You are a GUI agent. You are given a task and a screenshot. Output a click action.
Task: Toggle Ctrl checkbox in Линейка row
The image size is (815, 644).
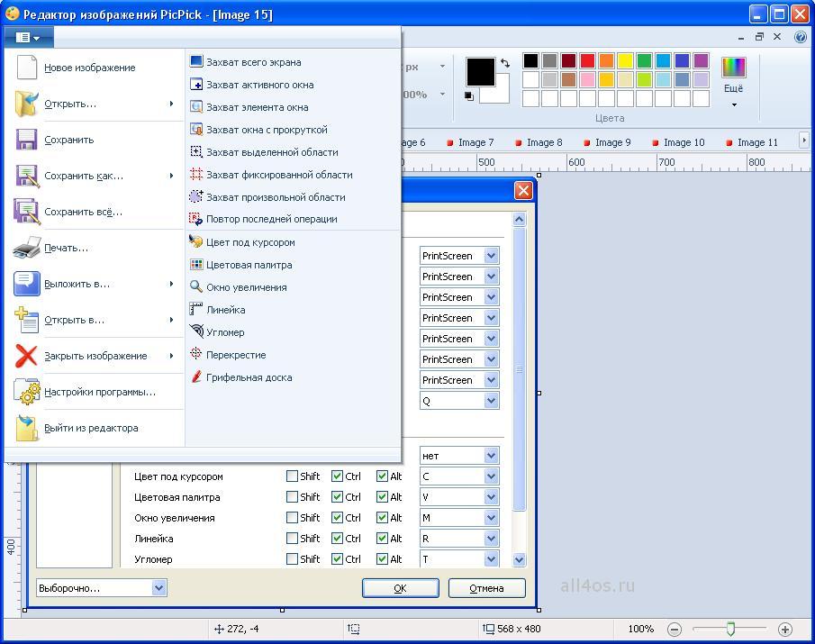pyautogui.click(x=337, y=539)
